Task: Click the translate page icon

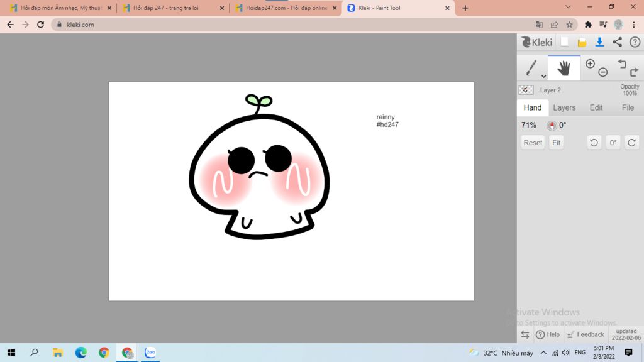Action: click(539, 25)
